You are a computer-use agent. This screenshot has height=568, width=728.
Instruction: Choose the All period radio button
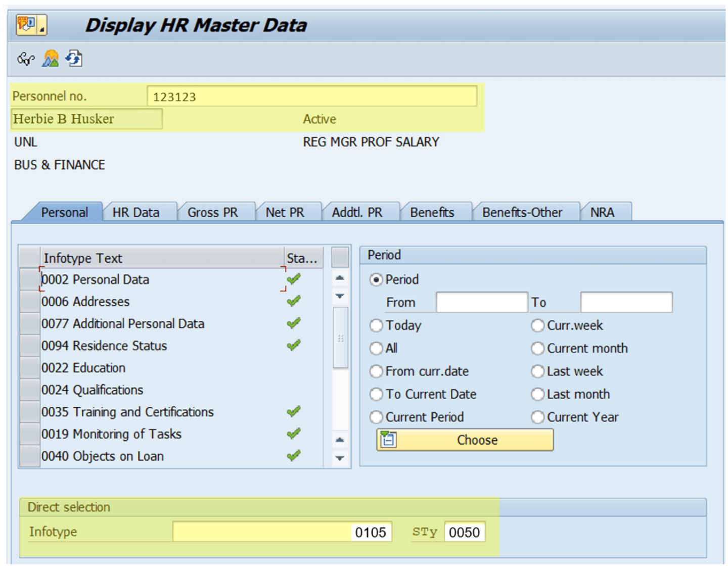pyautogui.click(x=376, y=348)
